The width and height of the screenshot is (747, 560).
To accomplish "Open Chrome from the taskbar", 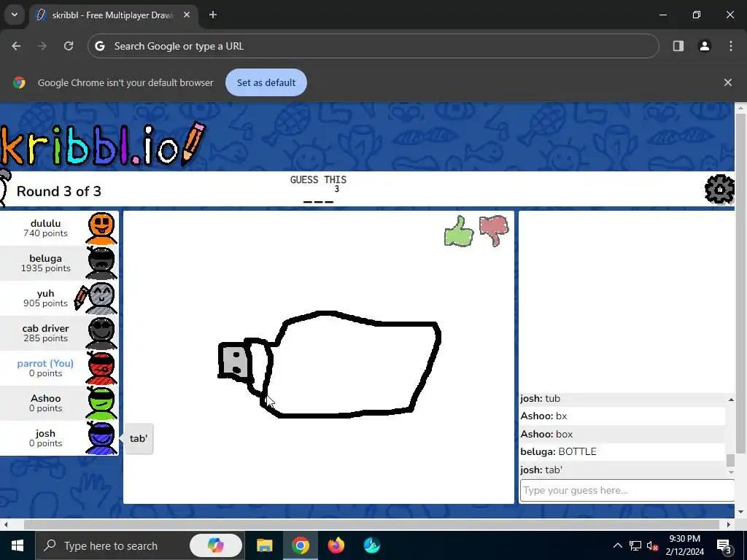I will tap(300, 545).
